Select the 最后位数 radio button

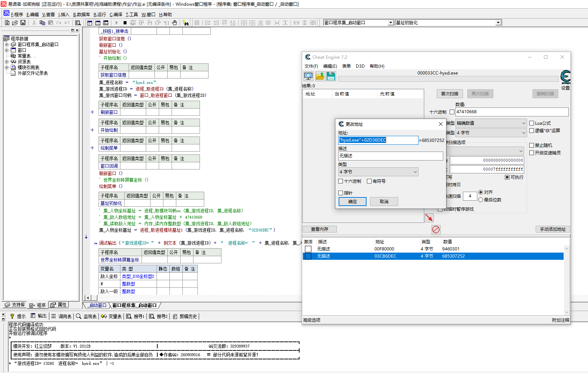pos(481,200)
